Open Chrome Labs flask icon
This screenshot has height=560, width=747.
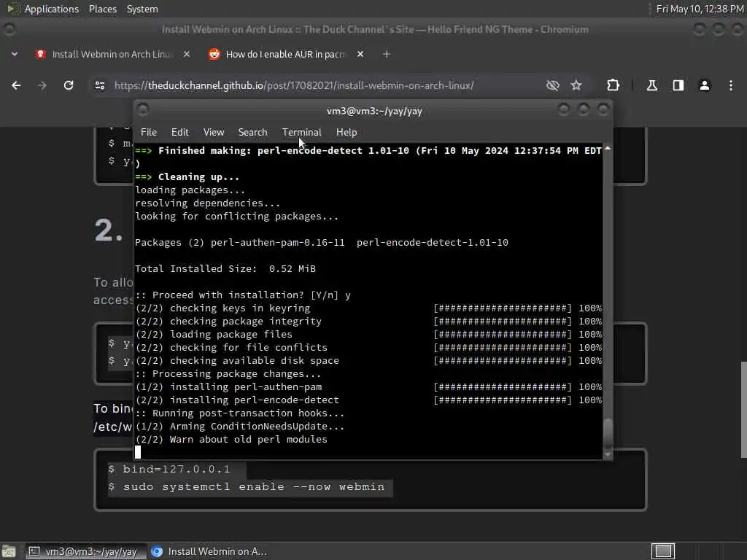tap(652, 85)
